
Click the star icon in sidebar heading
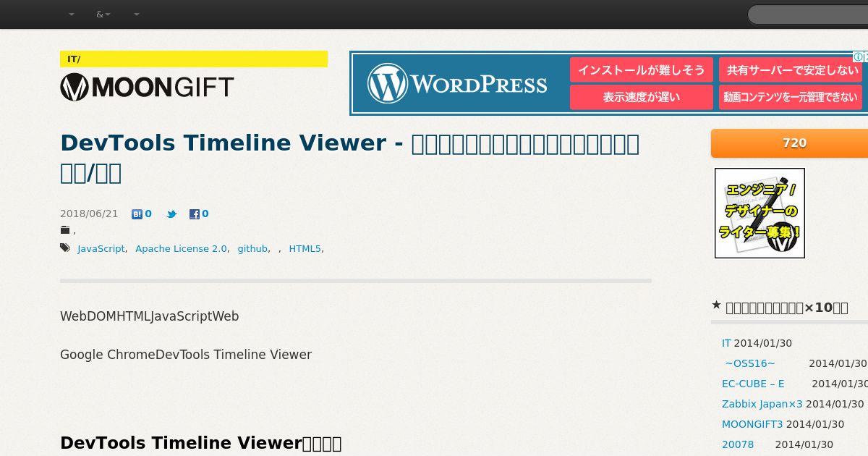pos(716,305)
